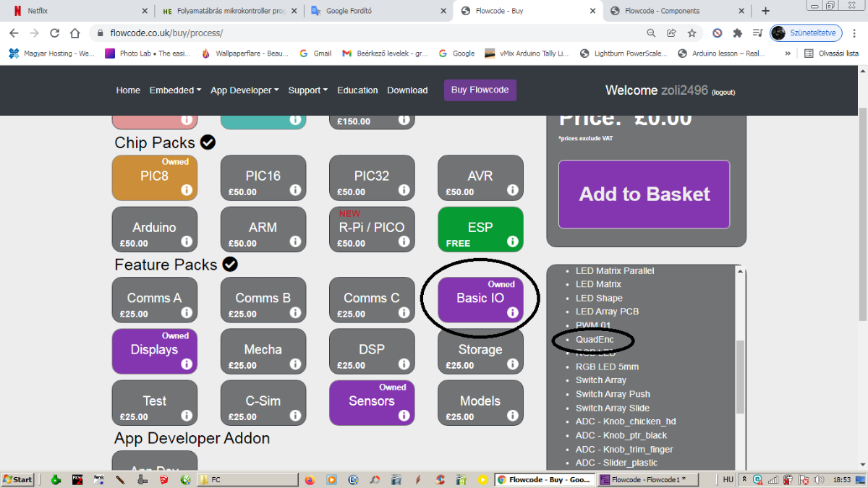This screenshot has width=868, height=488.
Task: View info for the Storage pack
Action: click(x=512, y=364)
